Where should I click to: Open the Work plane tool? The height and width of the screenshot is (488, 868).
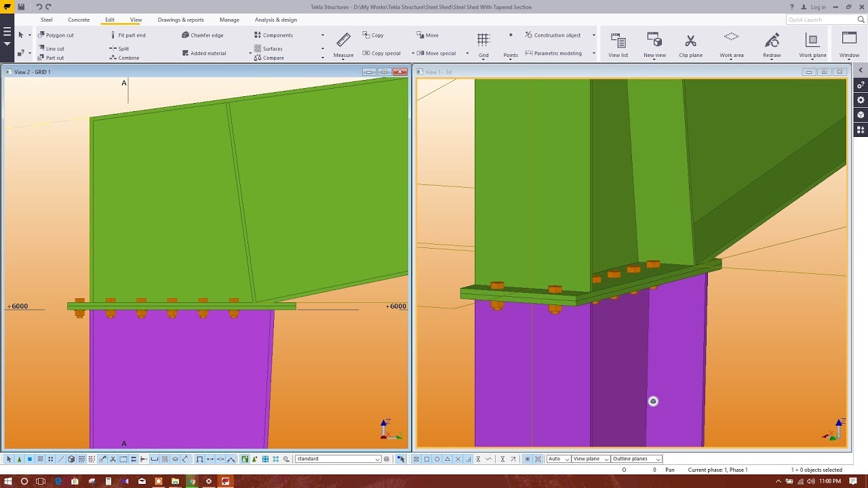[812, 43]
